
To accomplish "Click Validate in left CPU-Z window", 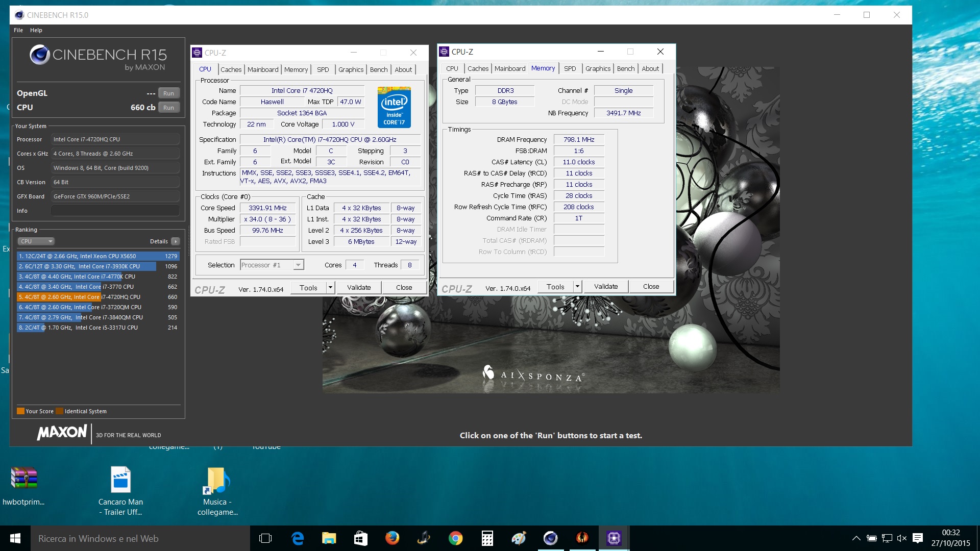I will coord(359,288).
